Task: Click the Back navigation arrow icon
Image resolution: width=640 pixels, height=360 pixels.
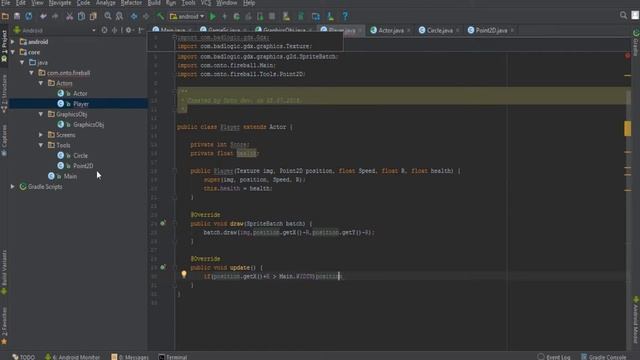Action: (x=134, y=16)
